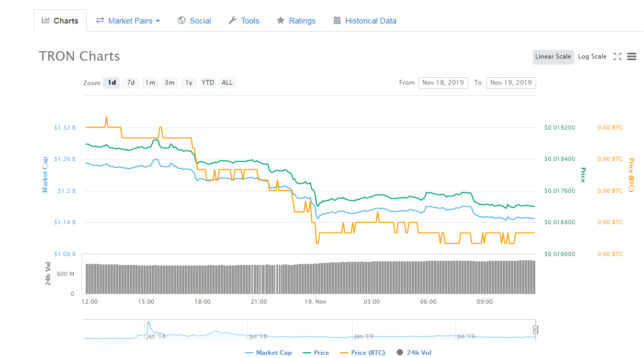
Task: Open the Charts tab
Action: (x=60, y=21)
